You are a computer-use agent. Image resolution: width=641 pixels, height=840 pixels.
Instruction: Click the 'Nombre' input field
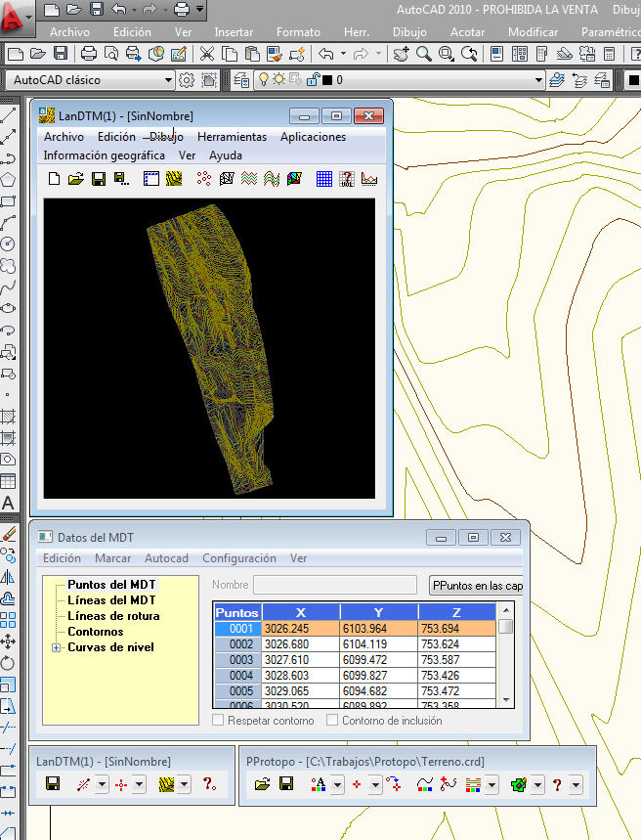pos(335,585)
